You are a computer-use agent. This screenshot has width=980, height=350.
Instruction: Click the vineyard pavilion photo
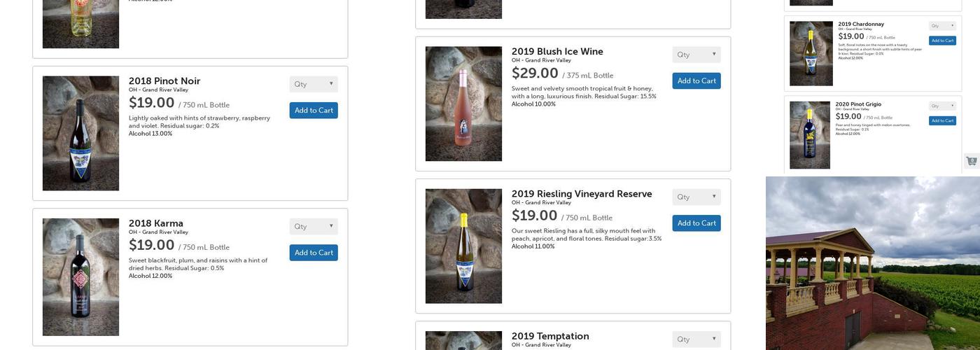pos(873,263)
